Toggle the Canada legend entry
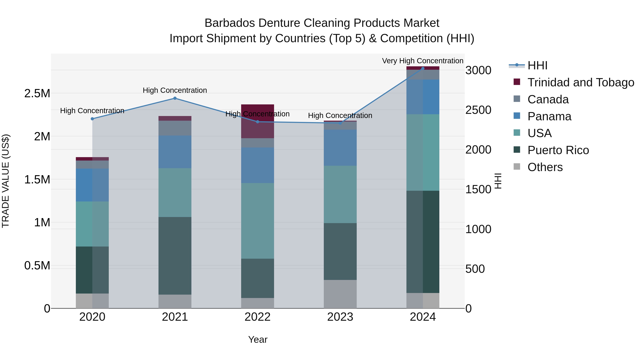 pos(541,99)
